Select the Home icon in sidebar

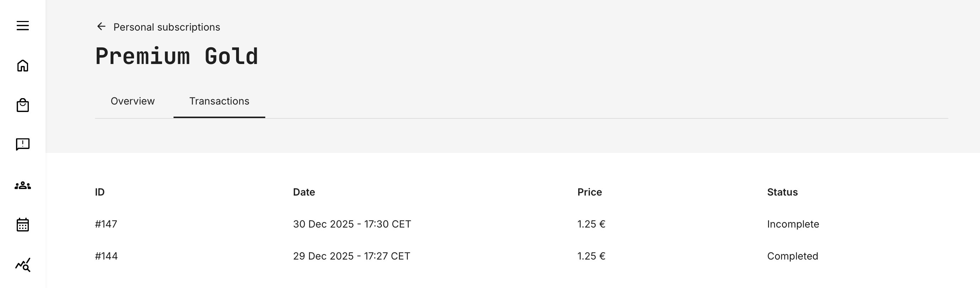click(23, 66)
